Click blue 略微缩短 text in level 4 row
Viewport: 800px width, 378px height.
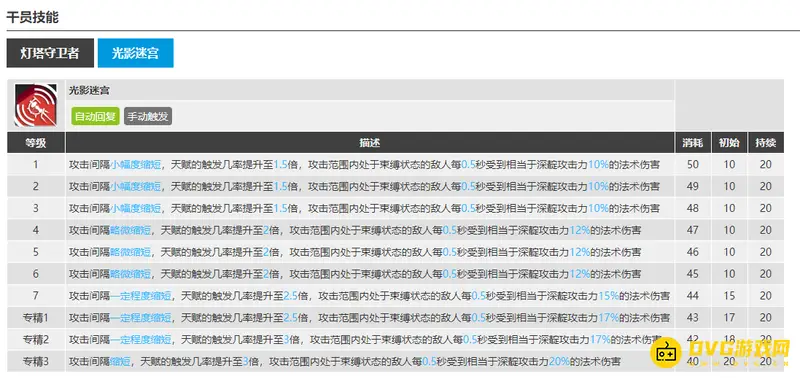[x=131, y=231]
